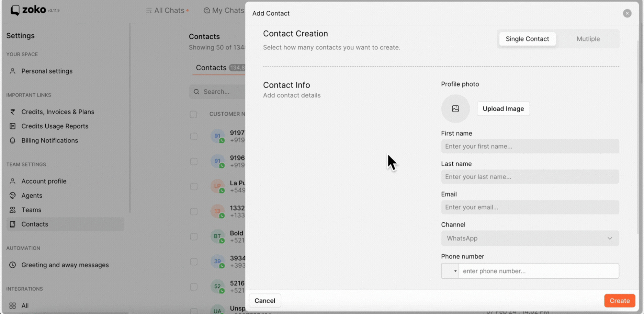The height and width of the screenshot is (314, 644).
Task: Click the My Chats bubble icon
Action: 206,10
